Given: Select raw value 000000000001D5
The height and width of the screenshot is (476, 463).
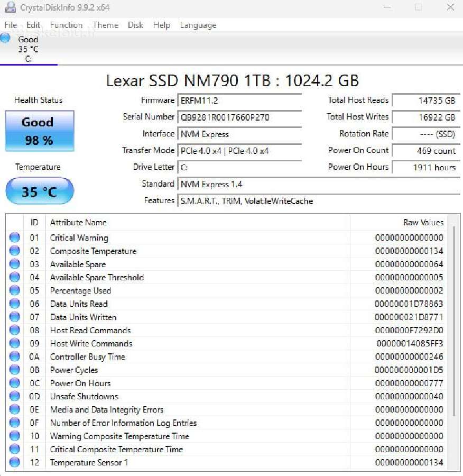Looking at the screenshot, I should pos(409,370).
